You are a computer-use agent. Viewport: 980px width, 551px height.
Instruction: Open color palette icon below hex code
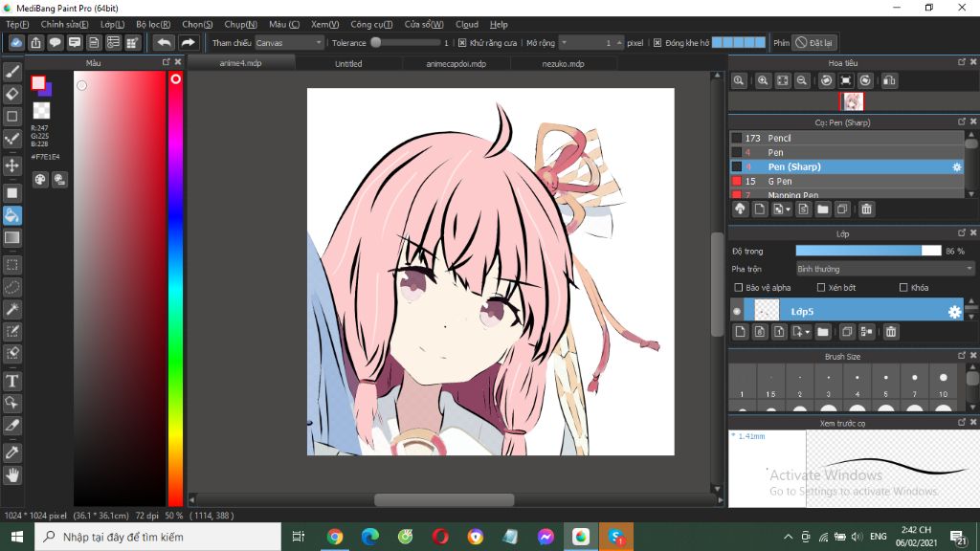[40, 180]
